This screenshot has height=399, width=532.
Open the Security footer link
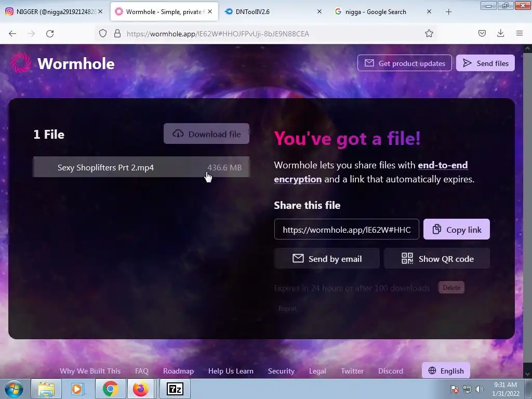[281, 371]
